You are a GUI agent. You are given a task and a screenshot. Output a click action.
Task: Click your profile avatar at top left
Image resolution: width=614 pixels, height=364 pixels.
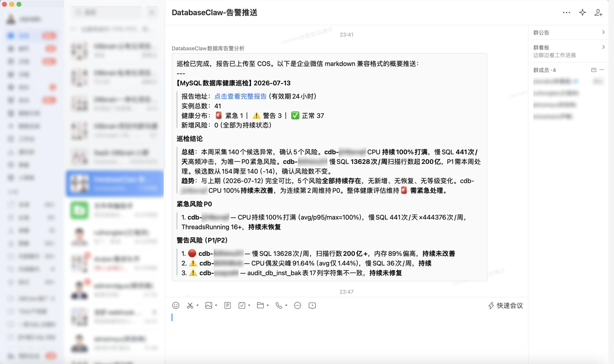[11, 19]
